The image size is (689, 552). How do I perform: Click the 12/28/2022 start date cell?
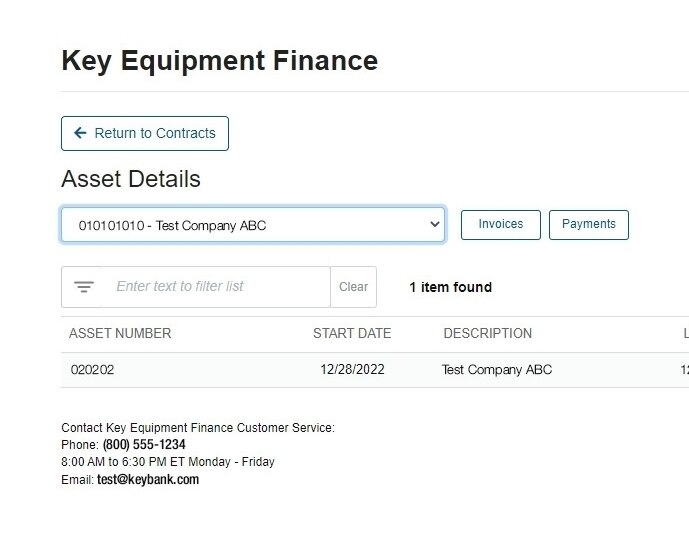(352, 370)
